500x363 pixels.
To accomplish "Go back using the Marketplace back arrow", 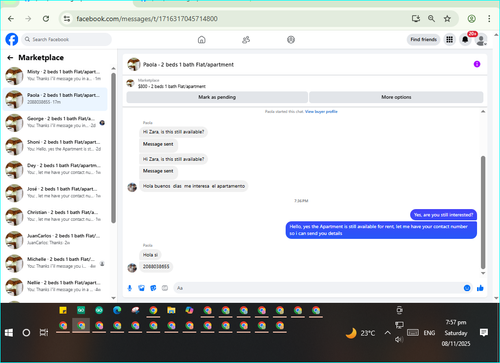I will point(10,58).
